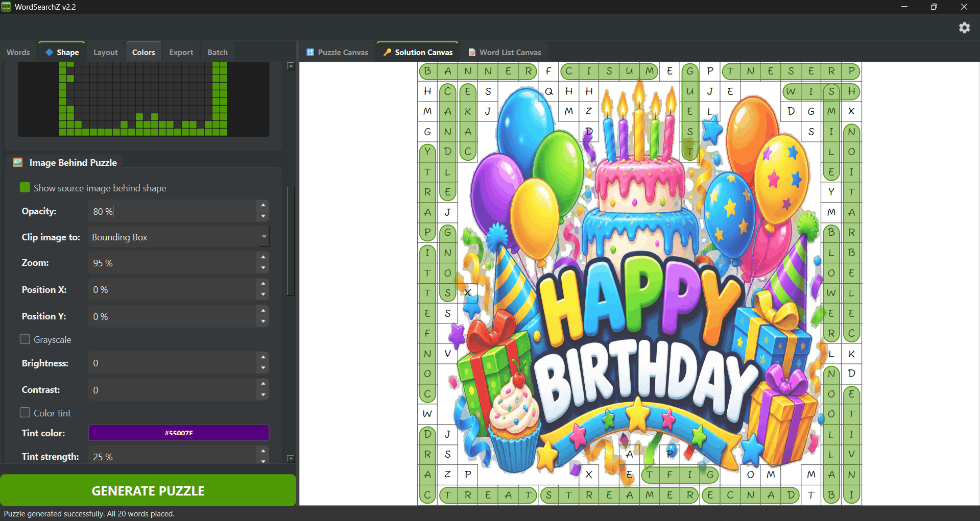Image resolution: width=980 pixels, height=521 pixels.
Task: Click the Opacity 80 % field
Action: point(173,211)
